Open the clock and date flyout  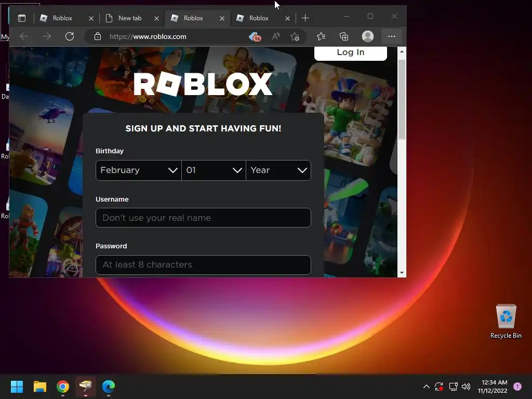coord(493,387)
